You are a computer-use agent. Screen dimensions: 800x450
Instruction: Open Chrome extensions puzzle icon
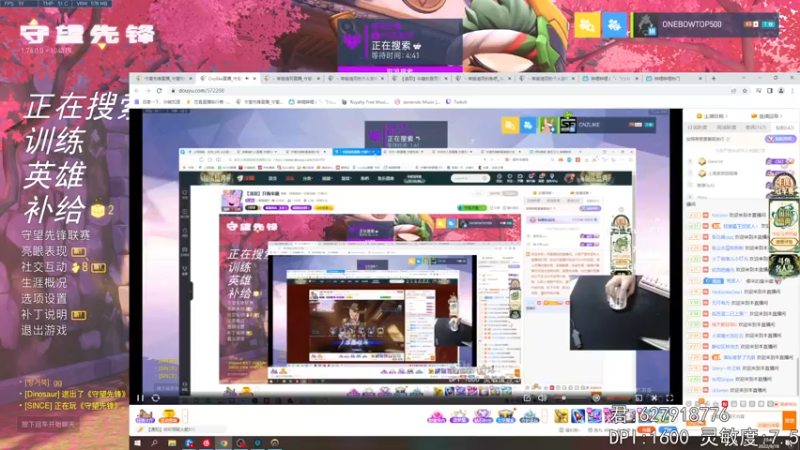[x=759, y=90]
